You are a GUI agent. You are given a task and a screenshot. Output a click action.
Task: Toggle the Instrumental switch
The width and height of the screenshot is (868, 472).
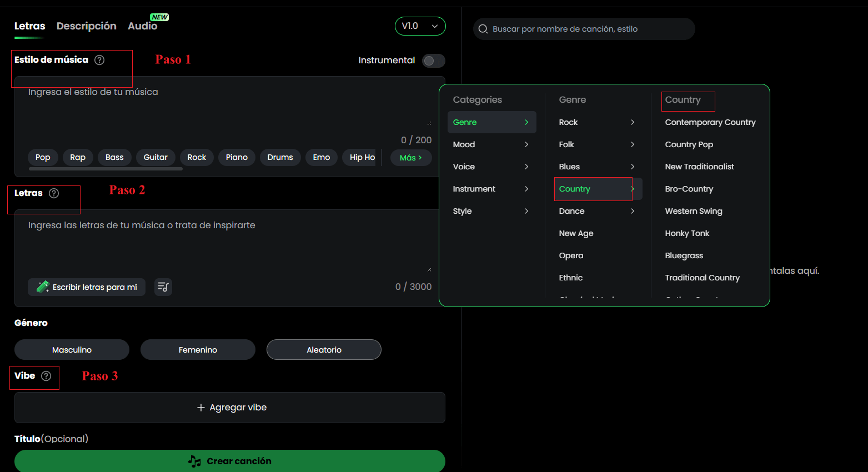[x=433, y=61]
